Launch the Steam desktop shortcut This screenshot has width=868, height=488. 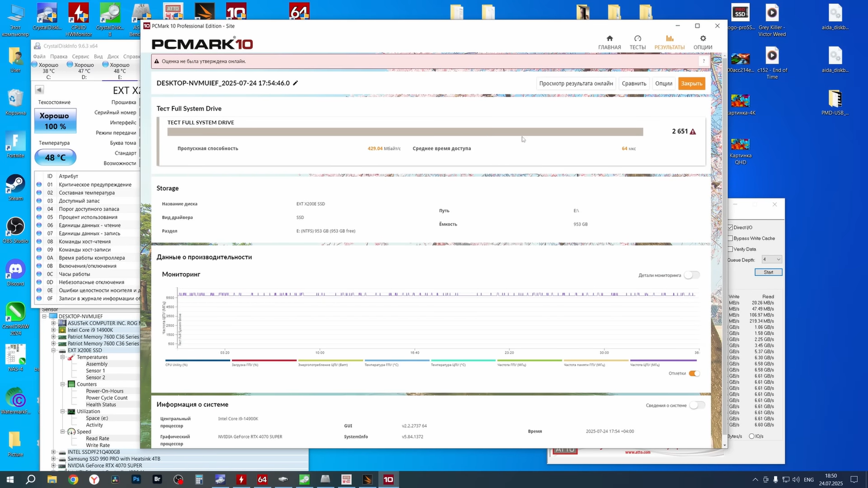[15, 184]
